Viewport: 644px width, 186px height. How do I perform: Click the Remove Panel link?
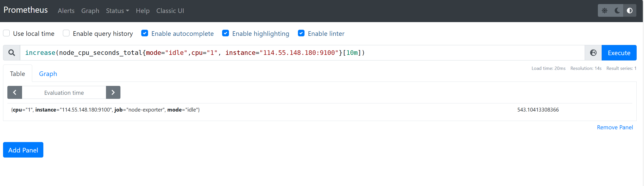coord(615,127)
